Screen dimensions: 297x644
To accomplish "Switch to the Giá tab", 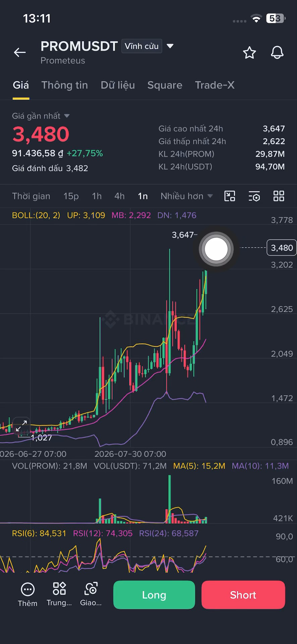I will coord(21,85).
